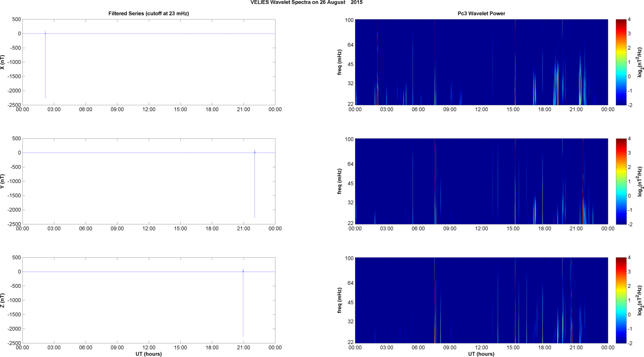Image resolution: width=644 pixels, height=357 pixels.
Task: Click the "18:00" tick under the X wavelet spectrum
Action: [x=545, y=109]
